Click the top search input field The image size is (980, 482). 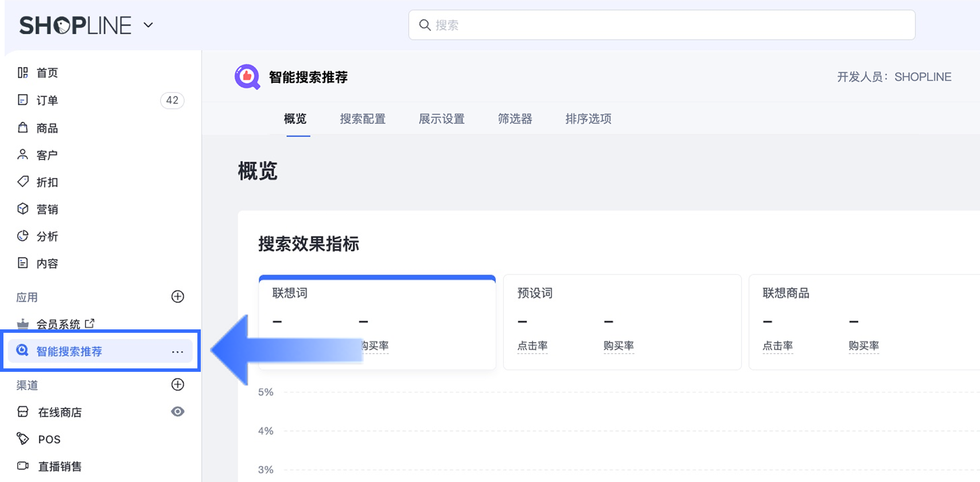662,25
